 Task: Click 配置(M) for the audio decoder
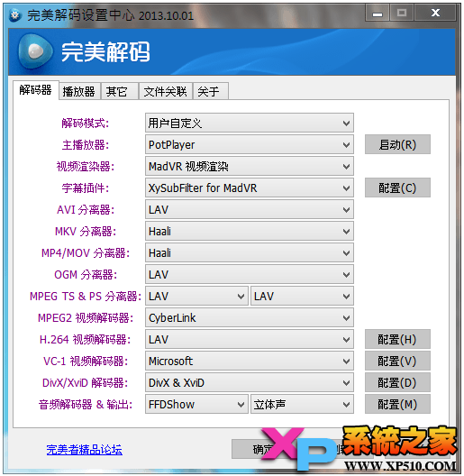pyautogui.click(x=397, y=404)
